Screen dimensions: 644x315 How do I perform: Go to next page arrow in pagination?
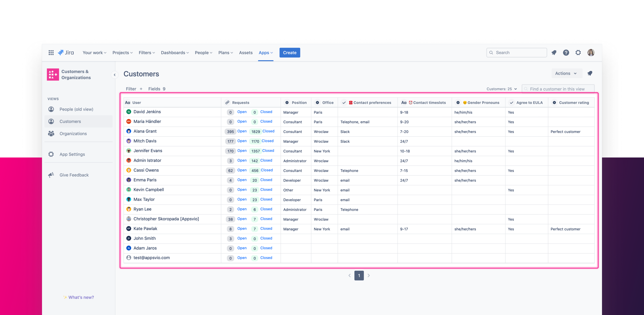click(x=369, y=276)
